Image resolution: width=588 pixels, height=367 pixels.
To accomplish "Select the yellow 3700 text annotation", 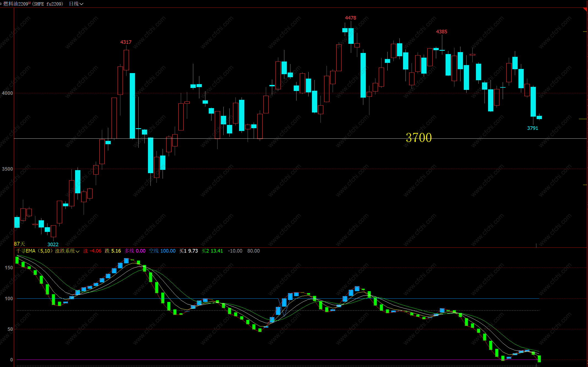I will 419,138.
